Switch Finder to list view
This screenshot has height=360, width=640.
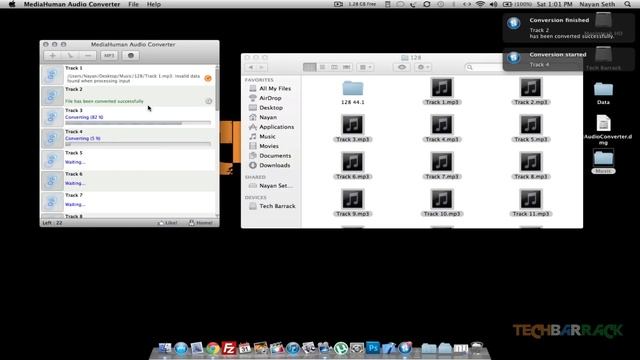point(322,67)
